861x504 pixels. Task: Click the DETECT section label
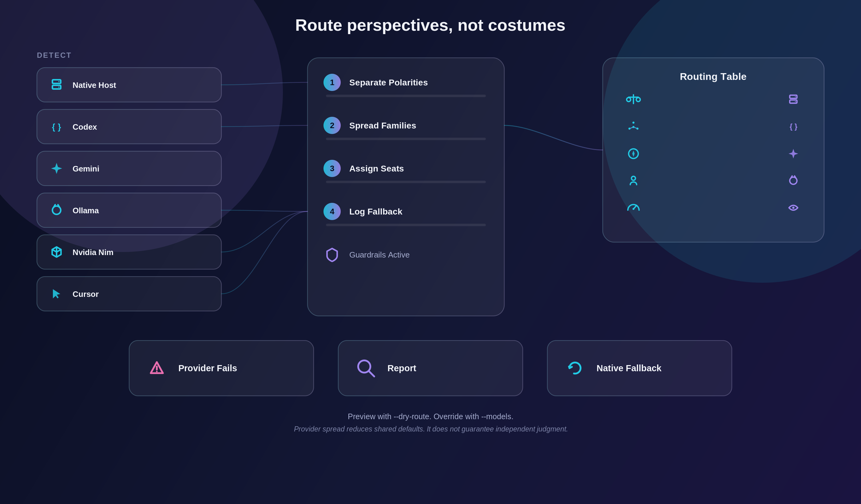[54, 55]
